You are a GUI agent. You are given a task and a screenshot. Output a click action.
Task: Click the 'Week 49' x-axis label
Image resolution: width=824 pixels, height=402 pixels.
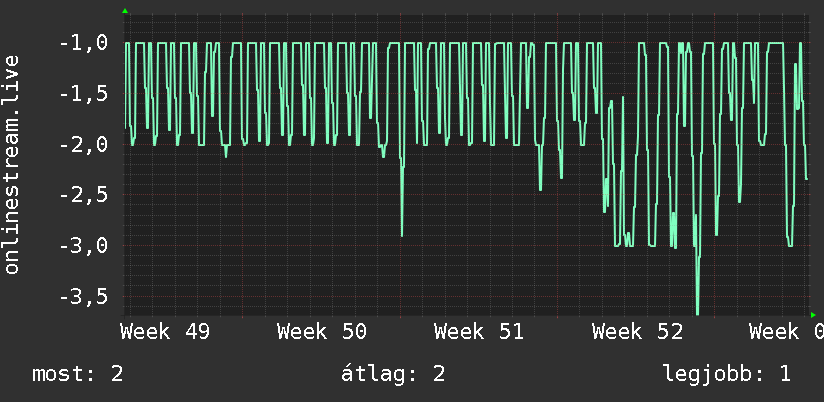(x=165, y=332)
